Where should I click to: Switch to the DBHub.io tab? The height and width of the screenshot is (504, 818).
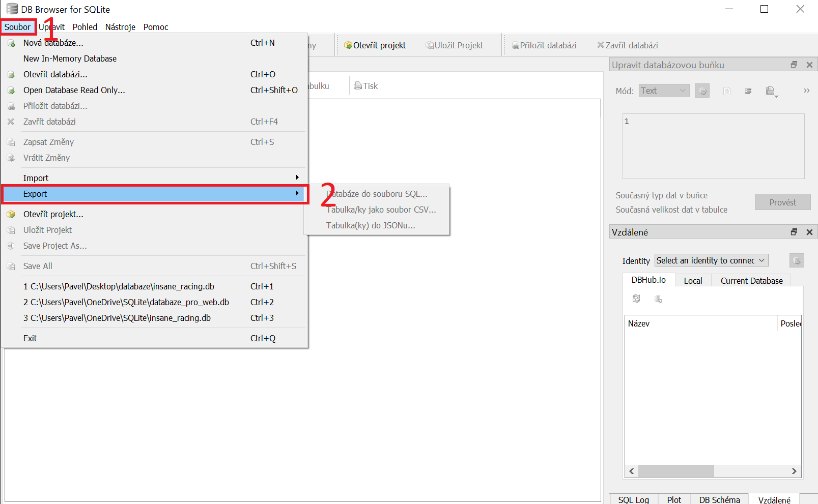click(x=648, y=280)
